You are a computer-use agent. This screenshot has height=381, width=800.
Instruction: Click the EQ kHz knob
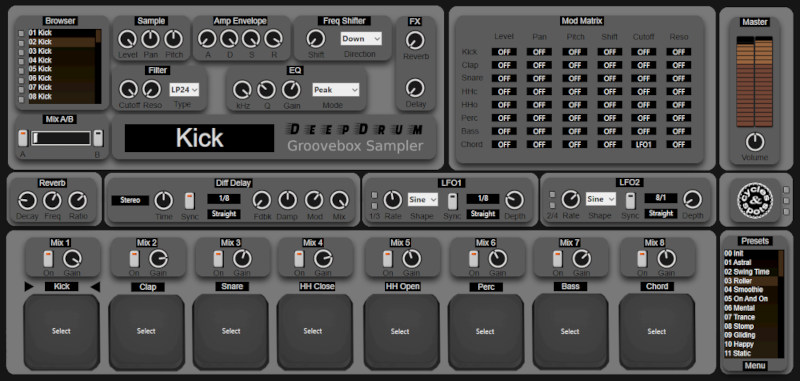click(x=242, y=90)
